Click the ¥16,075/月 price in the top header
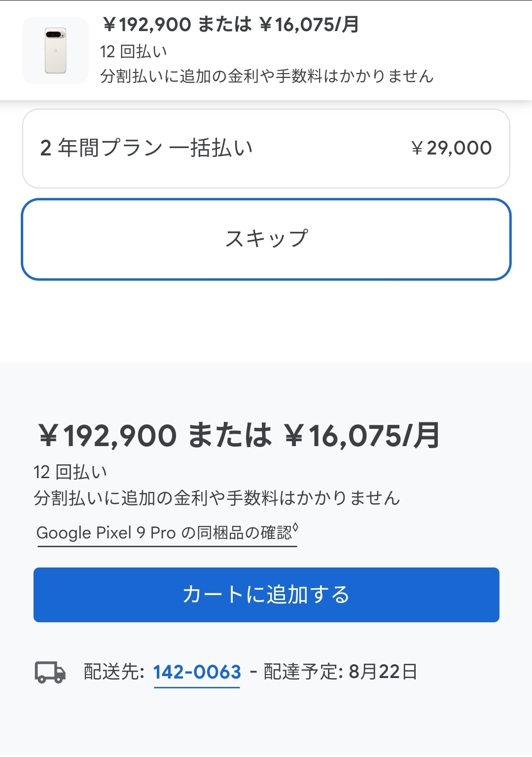Image resolution: width=532 pixels, height=757 pixels. [x=309, y=25]
